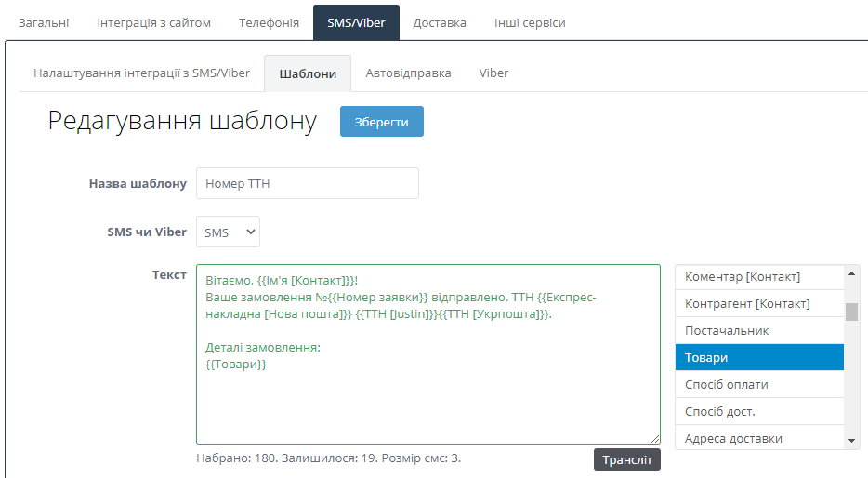Click the variables list scroll-down arrow

(x=852, y=440)
